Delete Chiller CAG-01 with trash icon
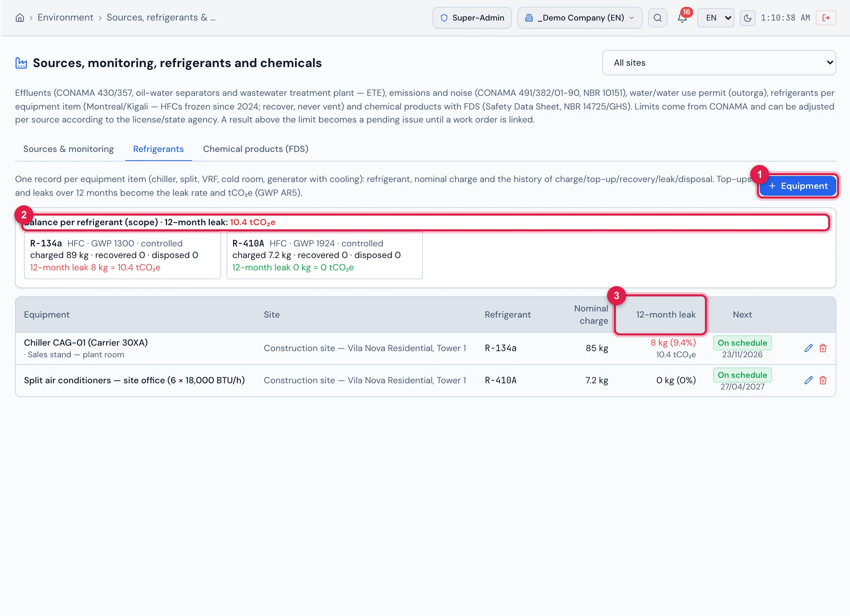 pyautogui.click(x=823, y=348)
